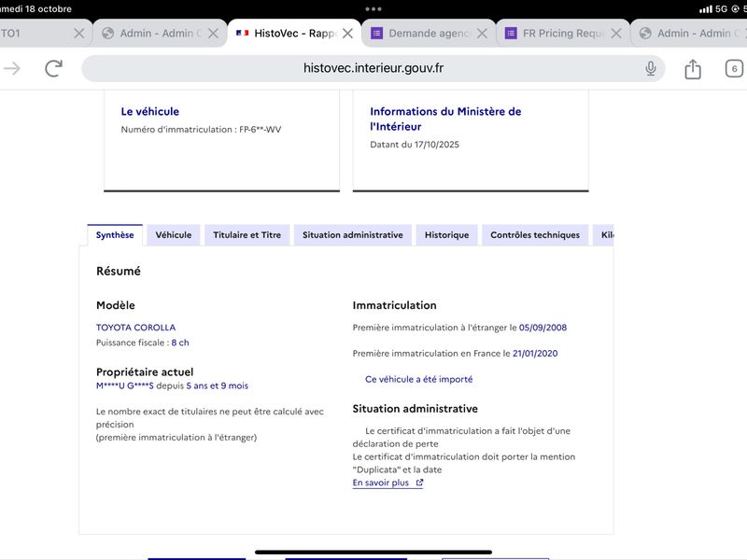Open the Contrôles techniques tab
Image resolution: width=747 pixels, height=560 pixels.
click(535, 235)
